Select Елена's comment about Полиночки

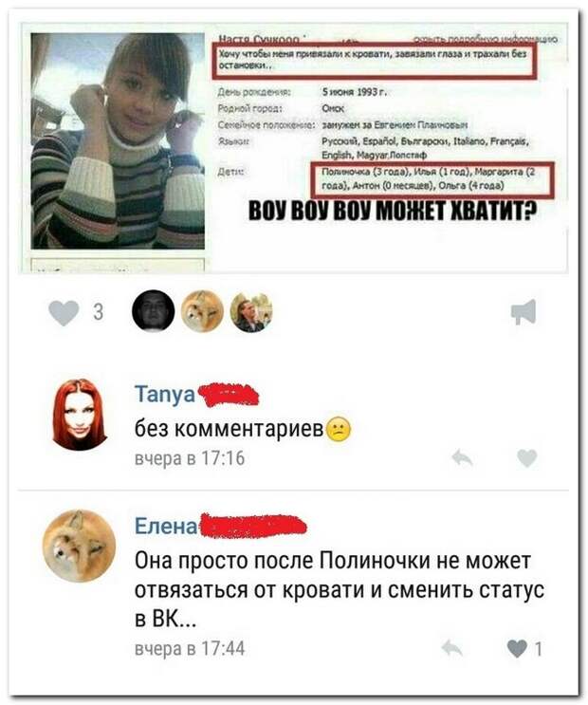click(340, 589)
